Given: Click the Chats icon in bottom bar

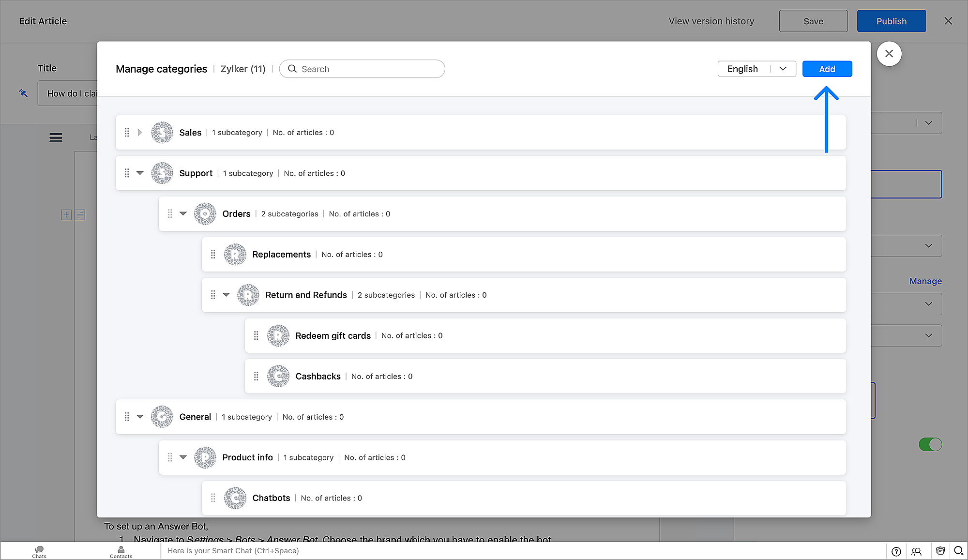Looking at the screenshot, I should [39, 551].
